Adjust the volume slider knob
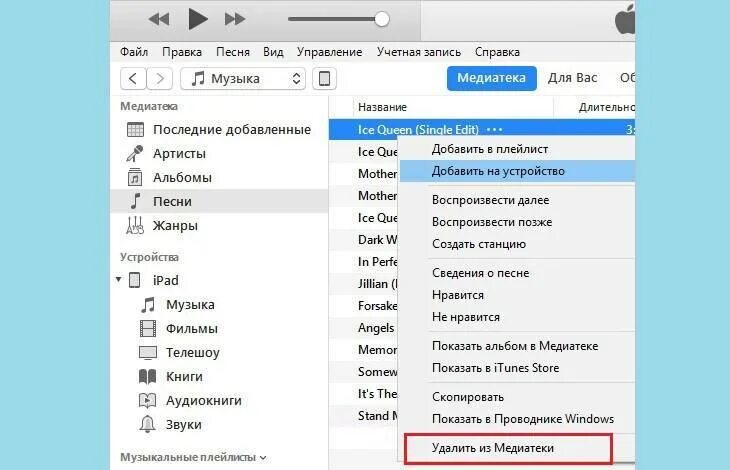Viewport: 730px width, 470px height. 382,19
